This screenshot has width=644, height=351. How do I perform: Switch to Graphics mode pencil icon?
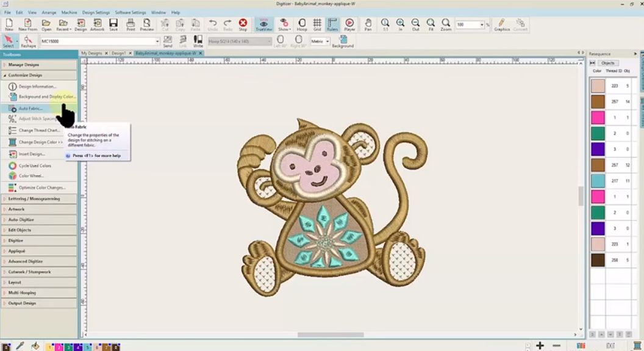point(501,24)
